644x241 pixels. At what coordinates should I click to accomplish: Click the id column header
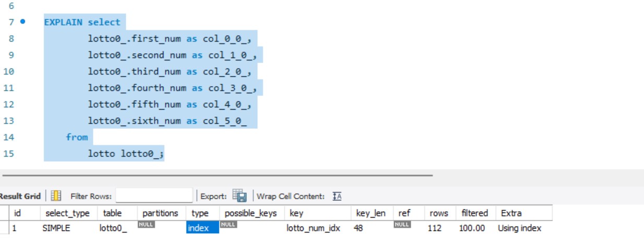tap(25, 213)
